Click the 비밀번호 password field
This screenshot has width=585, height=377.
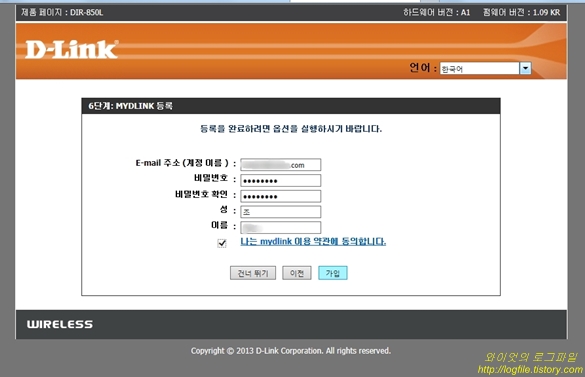point(281,180)
